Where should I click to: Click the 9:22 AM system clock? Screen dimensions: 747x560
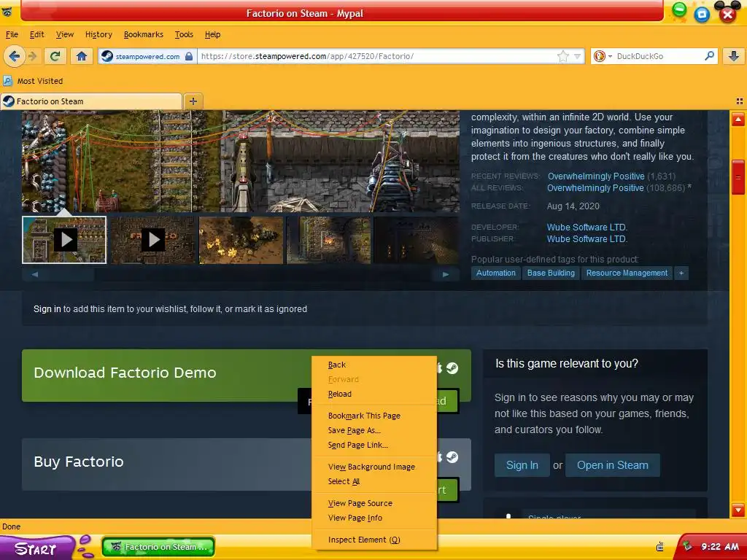720,547
